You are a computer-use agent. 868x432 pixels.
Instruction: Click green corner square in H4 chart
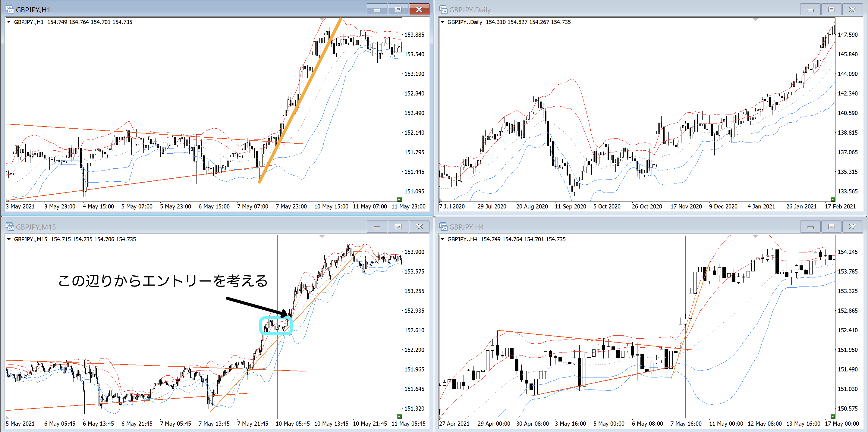(833, 416)
